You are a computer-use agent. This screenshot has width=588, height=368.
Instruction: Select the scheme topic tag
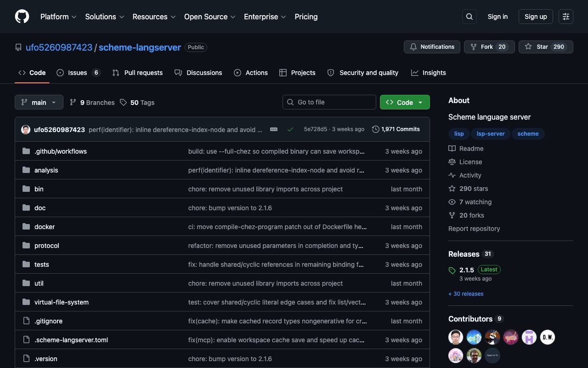[x=528, y=134]
